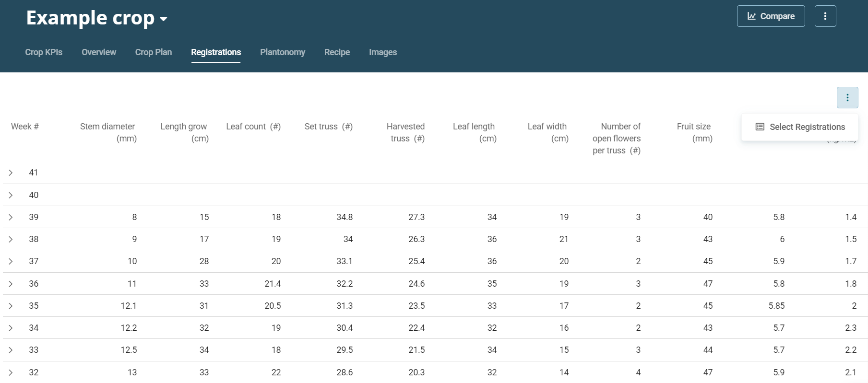Viewport: 868px width, 383px height.
Task: Open the Example crop dropdown arrow
Action: pyautogui.click(x=164, y=19)
